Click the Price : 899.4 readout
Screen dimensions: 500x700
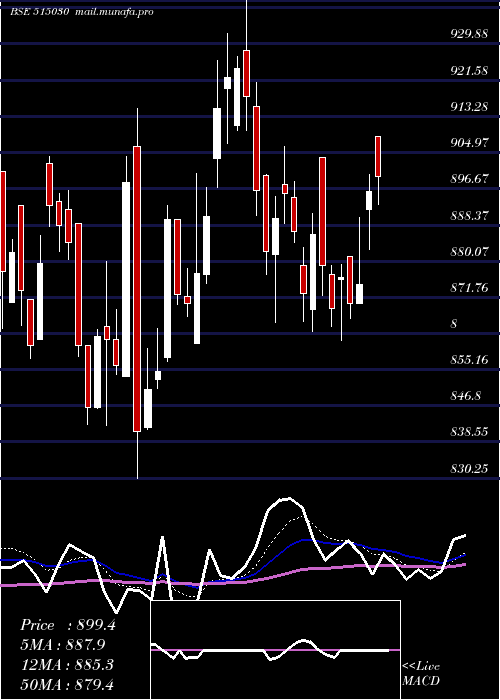click(x=68, y=625)
